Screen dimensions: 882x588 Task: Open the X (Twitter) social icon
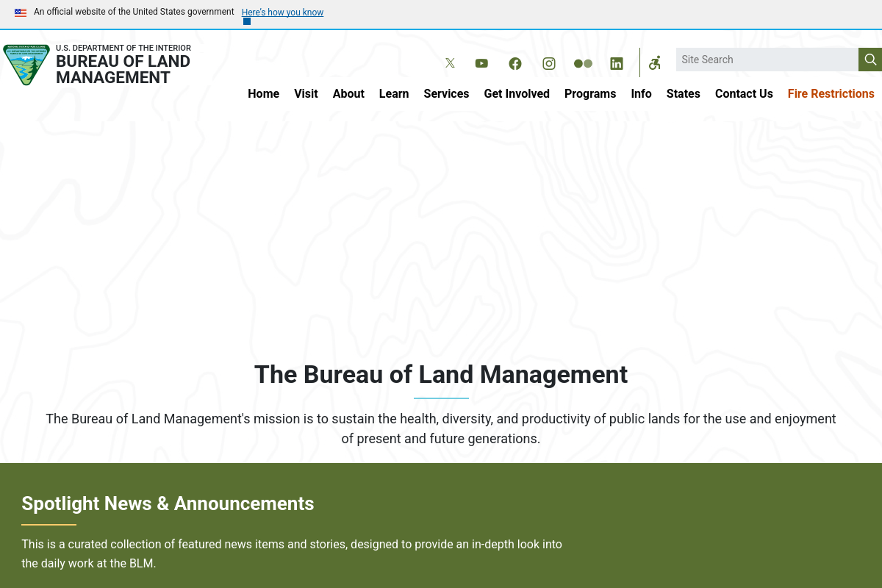[450, 63]
